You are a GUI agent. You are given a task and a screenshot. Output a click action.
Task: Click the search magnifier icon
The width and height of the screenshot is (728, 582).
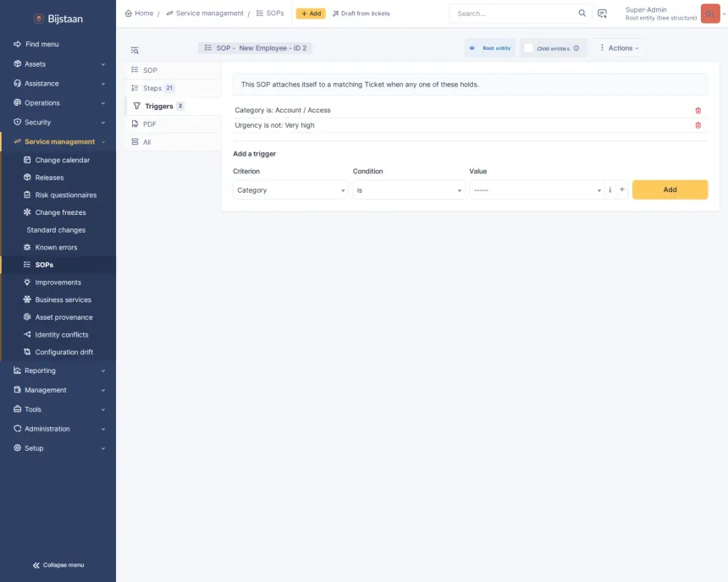(x=582, y=13)
